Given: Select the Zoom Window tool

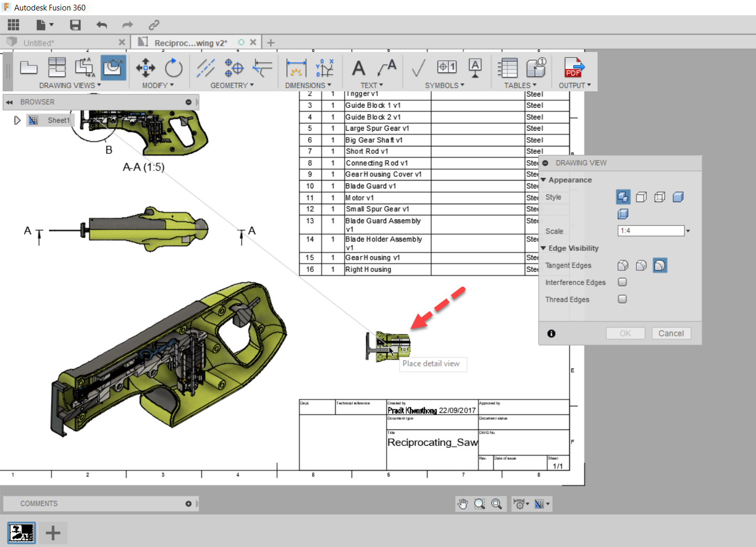Looking at the screenshot, I should [x=480, y=503].
